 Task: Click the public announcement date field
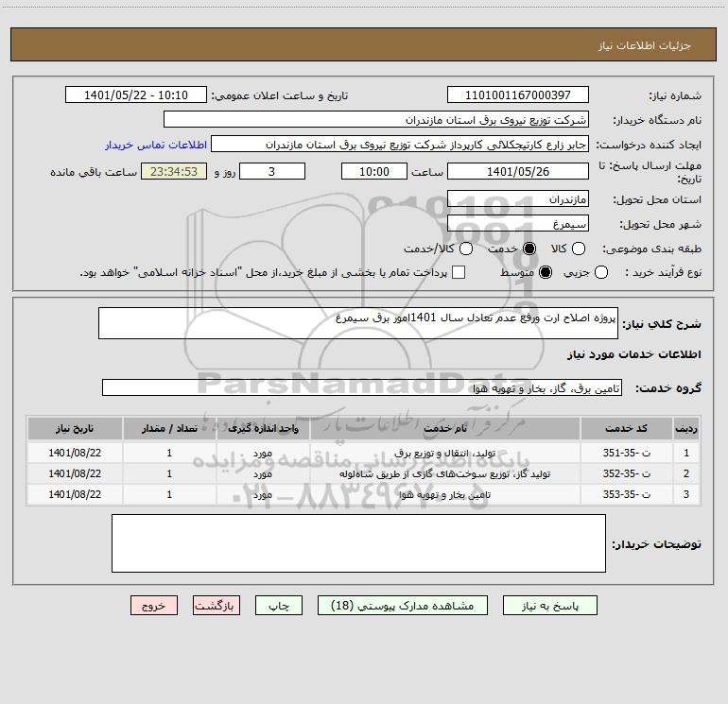click(136, 95)
